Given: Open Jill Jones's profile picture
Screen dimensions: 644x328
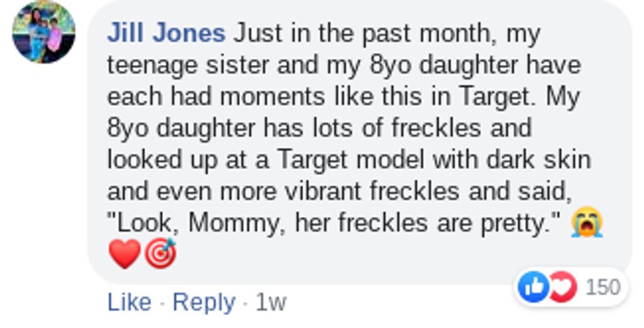Looking at the screenshot, I should pos(44,32).
